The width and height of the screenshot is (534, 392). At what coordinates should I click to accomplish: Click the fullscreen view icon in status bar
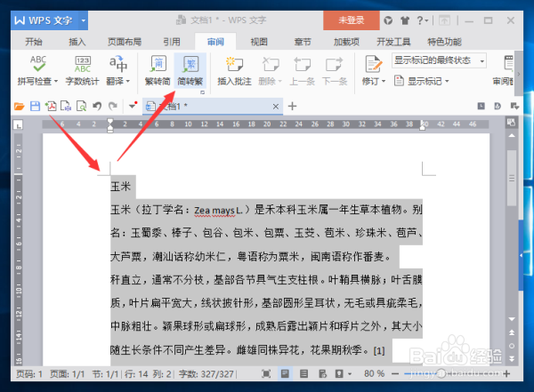[266, 374]
